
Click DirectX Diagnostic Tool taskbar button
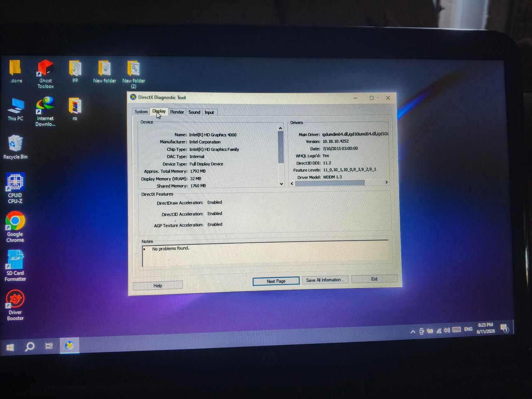[x=69, y=345]
